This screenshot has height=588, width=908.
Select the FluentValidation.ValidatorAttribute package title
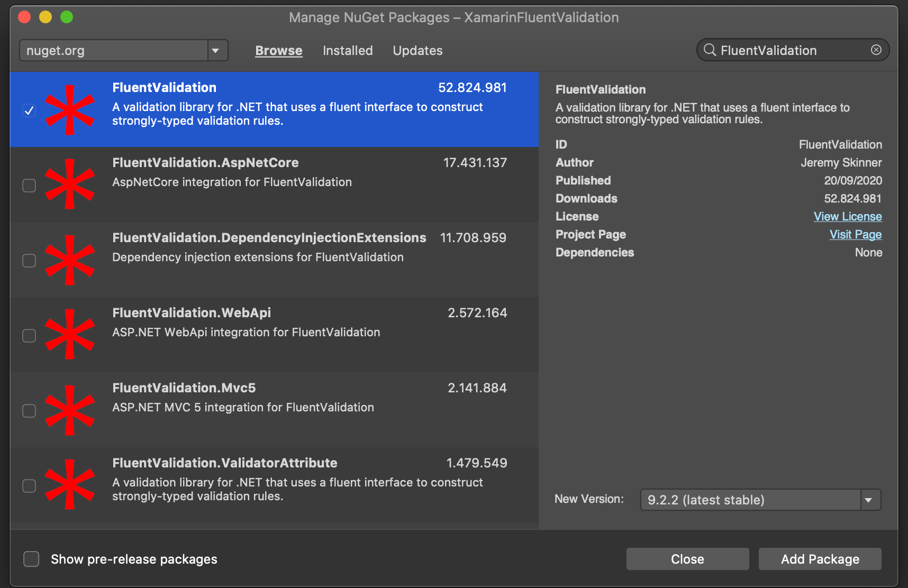click(225, 463)
